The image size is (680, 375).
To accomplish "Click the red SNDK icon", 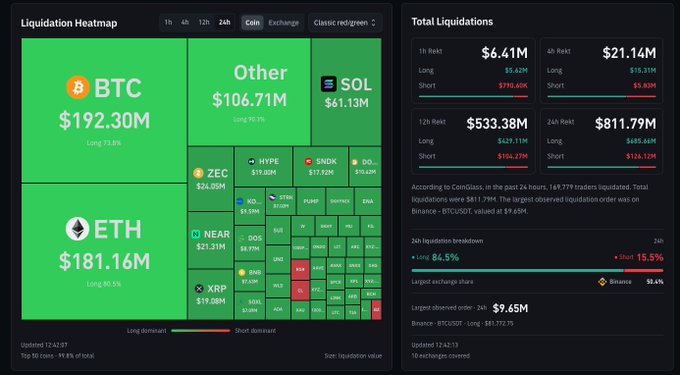I will pyautogui.click(x=308, y=162).
